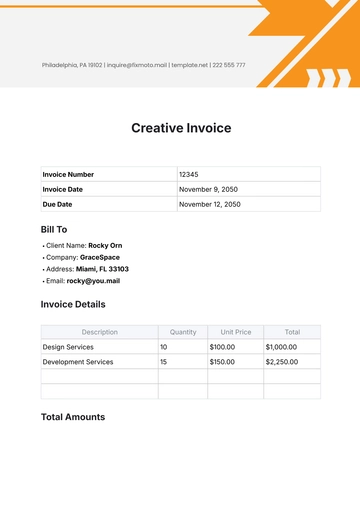360x509 pixels.
Task: Select client name 'Rocky Orn'
Action: point(105,246)
